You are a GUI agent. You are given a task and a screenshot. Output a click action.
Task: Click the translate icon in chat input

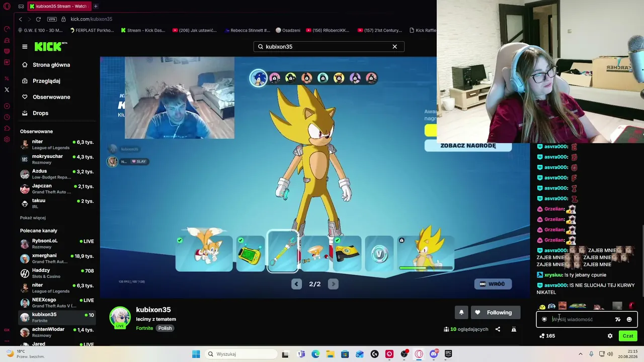[618, 319]
